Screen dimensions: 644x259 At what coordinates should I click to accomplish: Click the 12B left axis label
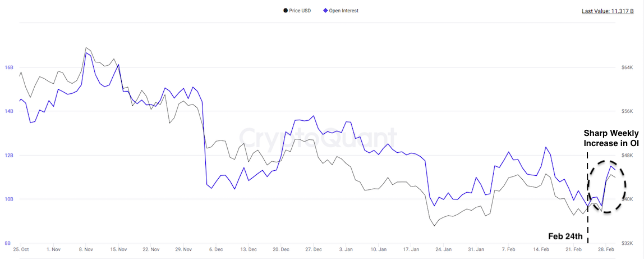tap(9, 156)
